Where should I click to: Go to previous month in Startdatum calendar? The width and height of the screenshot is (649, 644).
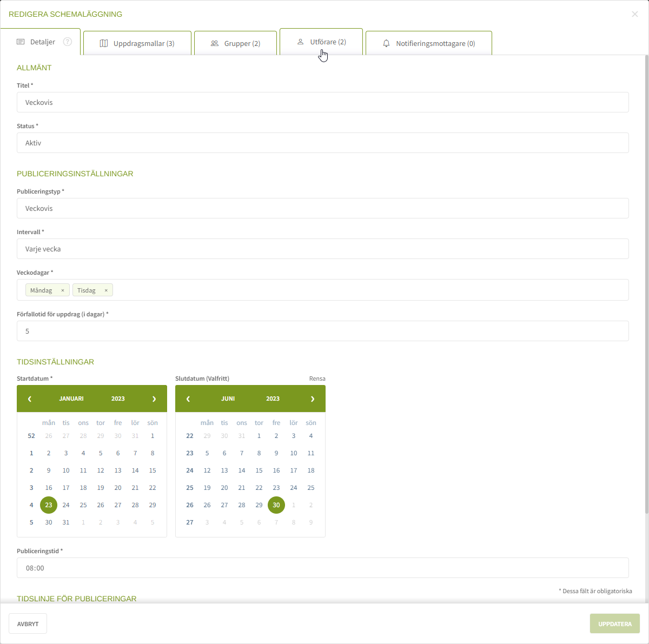coord(30,399)
